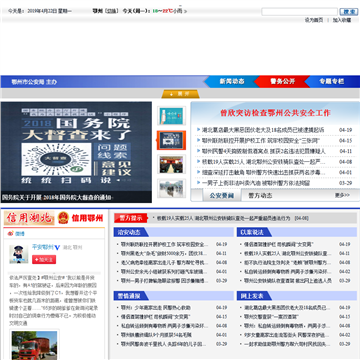Image resolution: width=360 pixels, height=360 pixels.
Task: Open the 网上发表 section header
Action: click(252, 296)
